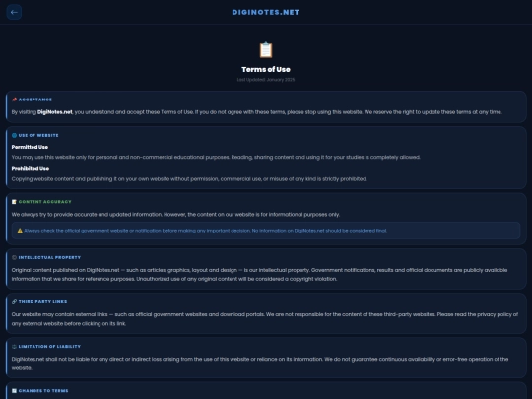Viewport: 532px width, 399px height.
Task: Select the LIMITATION OF LIABILITY heading
Action: coord(49,347)
